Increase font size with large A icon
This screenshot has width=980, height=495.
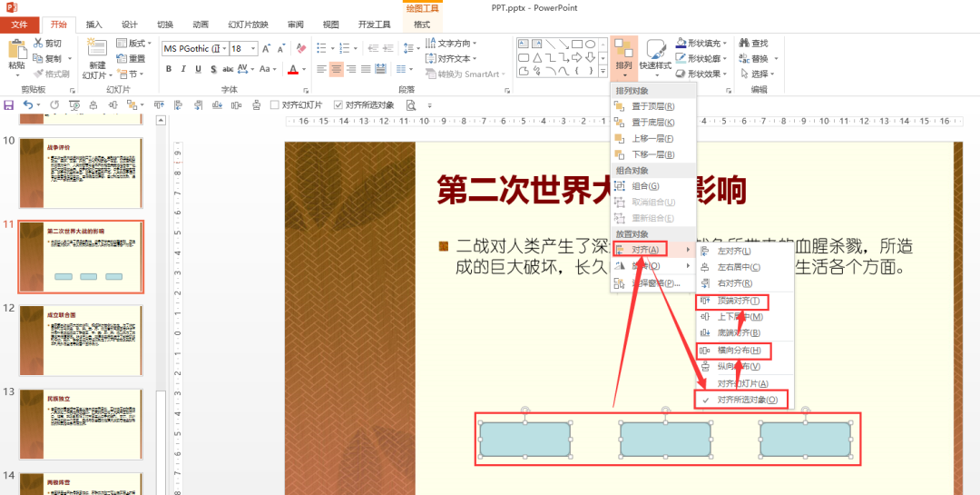(266, 49)
